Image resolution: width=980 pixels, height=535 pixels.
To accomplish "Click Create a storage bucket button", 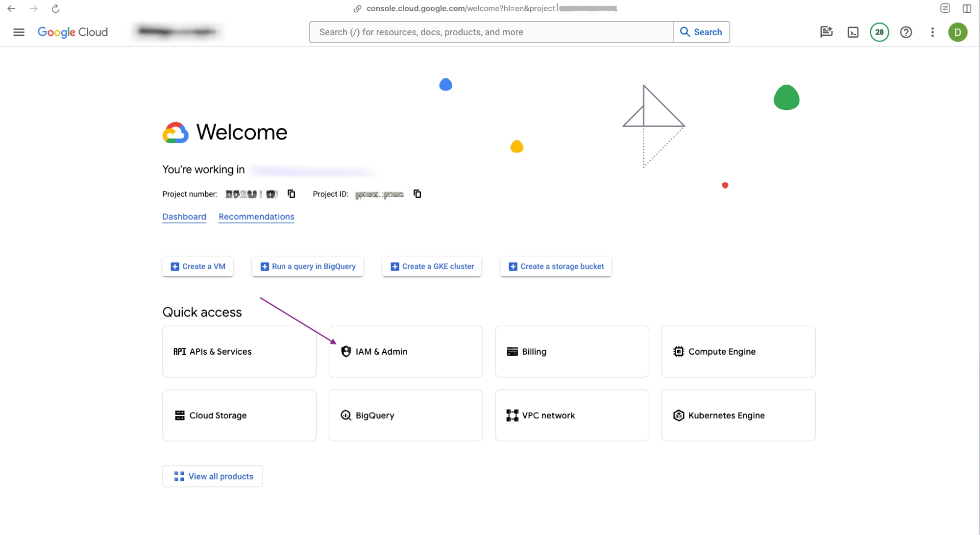I will coord(556,267).
